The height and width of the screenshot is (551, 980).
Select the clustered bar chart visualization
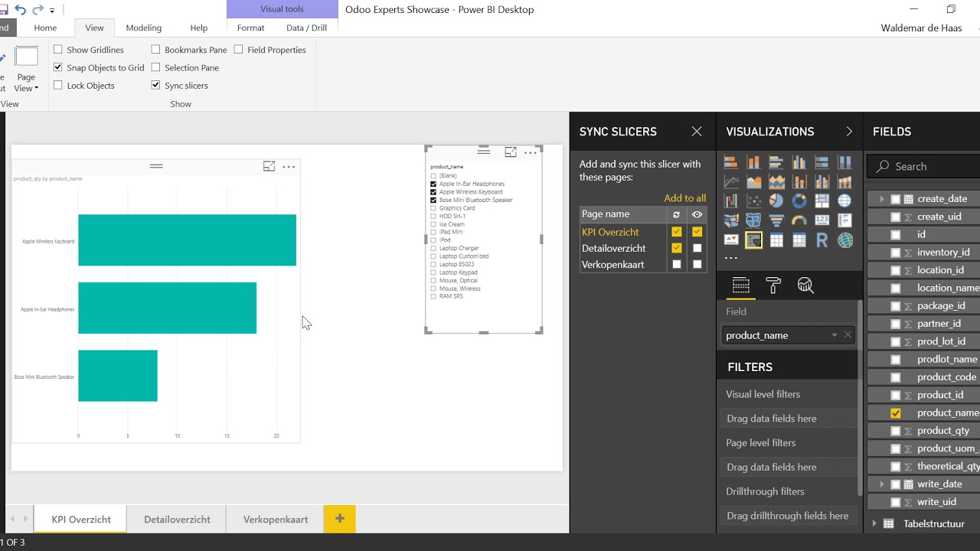tap(776, 161)
